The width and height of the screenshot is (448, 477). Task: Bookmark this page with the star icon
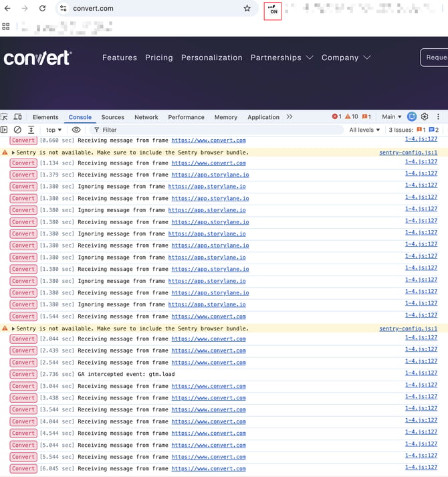click(247, 9)
